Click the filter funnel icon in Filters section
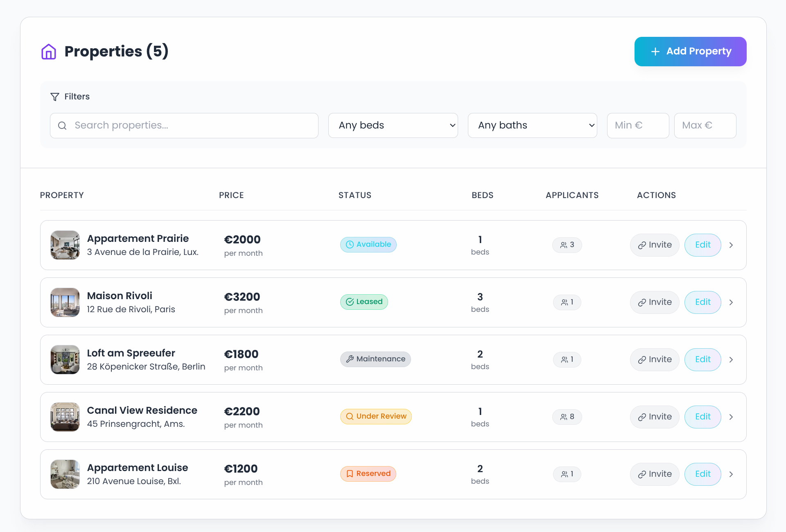786x532 pixels. point(55,97)
